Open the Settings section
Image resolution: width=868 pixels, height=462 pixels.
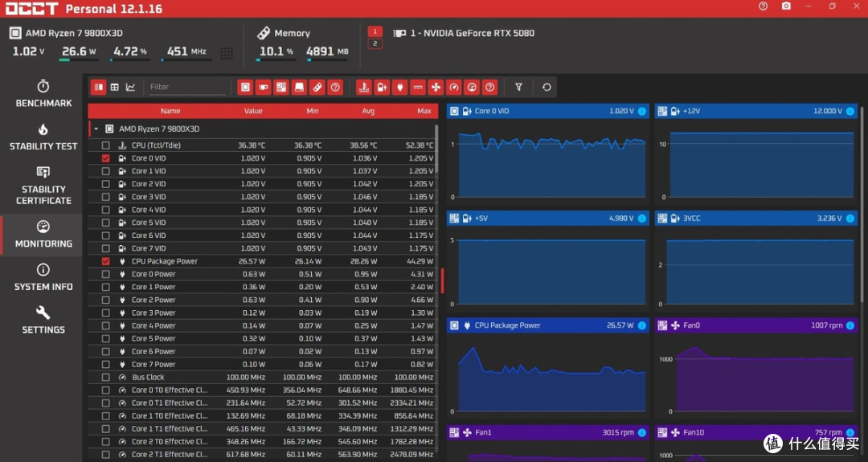coord(43,321)
